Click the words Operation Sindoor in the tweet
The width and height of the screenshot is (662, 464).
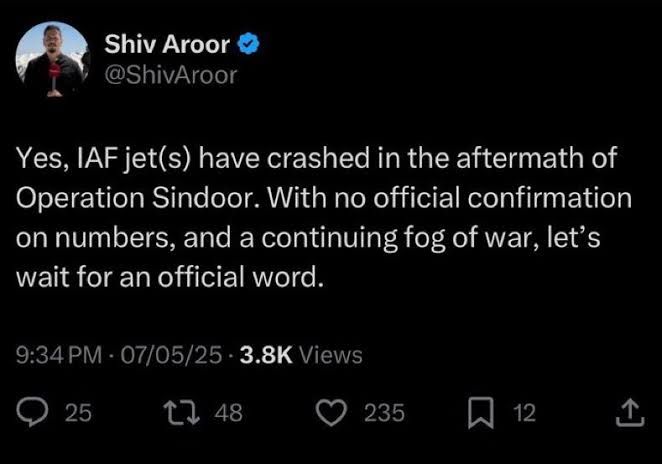(112, 197)
